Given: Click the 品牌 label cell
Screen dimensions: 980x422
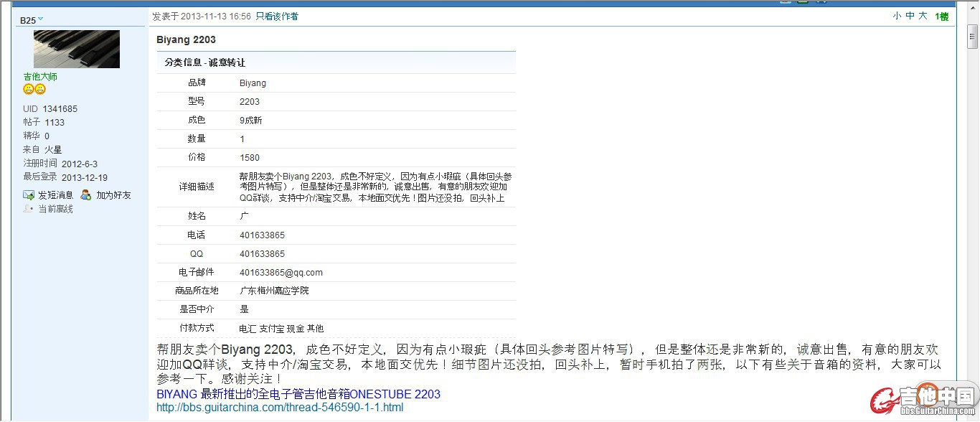Looking at the screenshot, I should 197,83.
